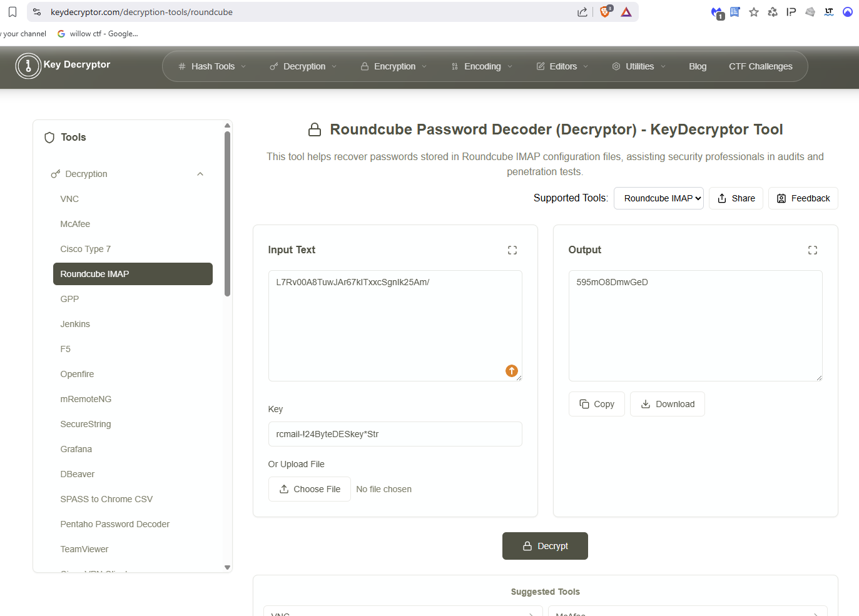Expand Input Text panel to fullscreen
859x616 pixels.
512,250
